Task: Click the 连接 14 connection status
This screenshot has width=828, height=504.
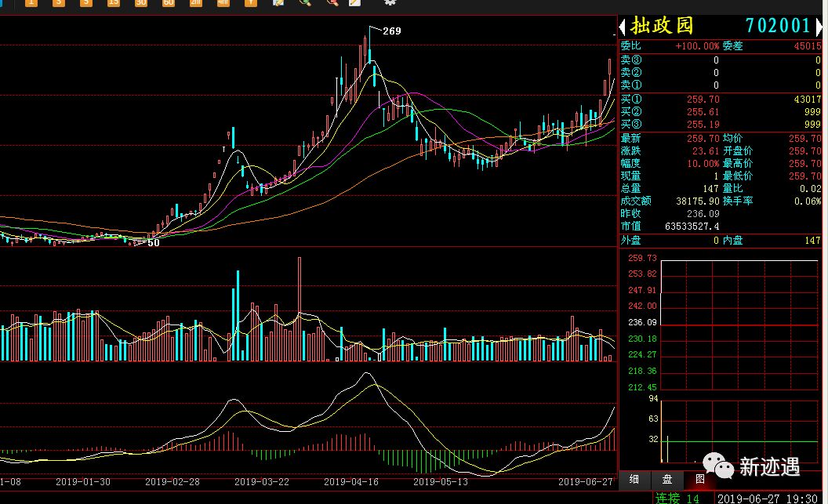Action: [677, 499]
